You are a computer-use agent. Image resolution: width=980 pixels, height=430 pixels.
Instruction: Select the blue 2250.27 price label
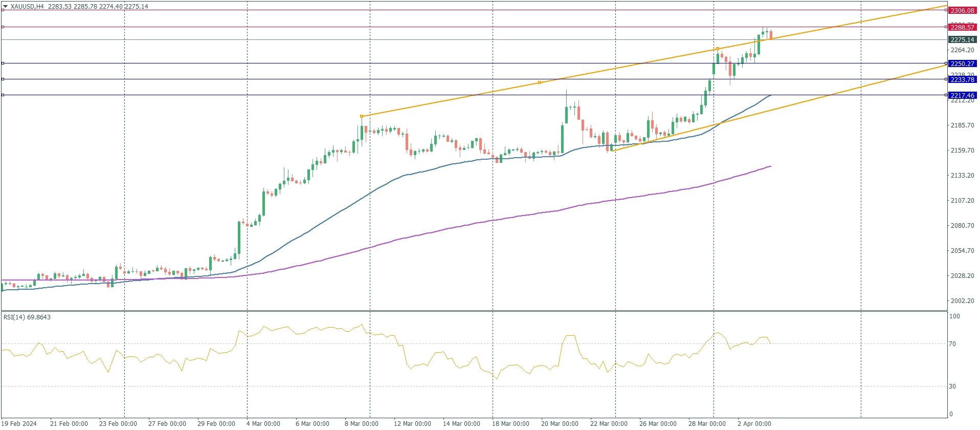tap(962, 63)
